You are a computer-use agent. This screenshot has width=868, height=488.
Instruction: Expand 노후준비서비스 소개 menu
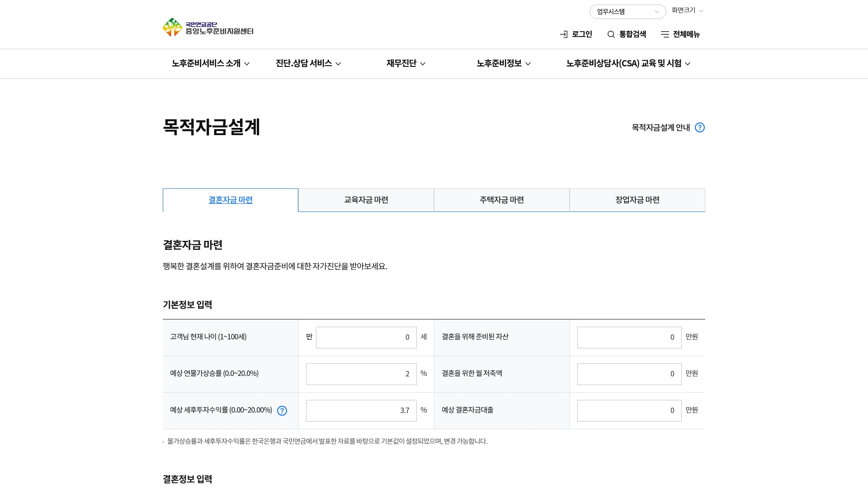[210, 64]
